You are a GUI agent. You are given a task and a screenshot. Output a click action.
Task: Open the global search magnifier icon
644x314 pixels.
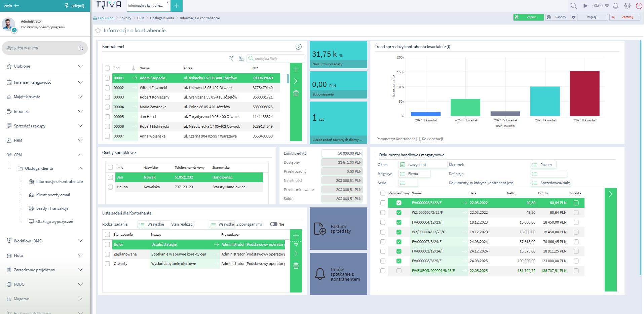point(573,6)
